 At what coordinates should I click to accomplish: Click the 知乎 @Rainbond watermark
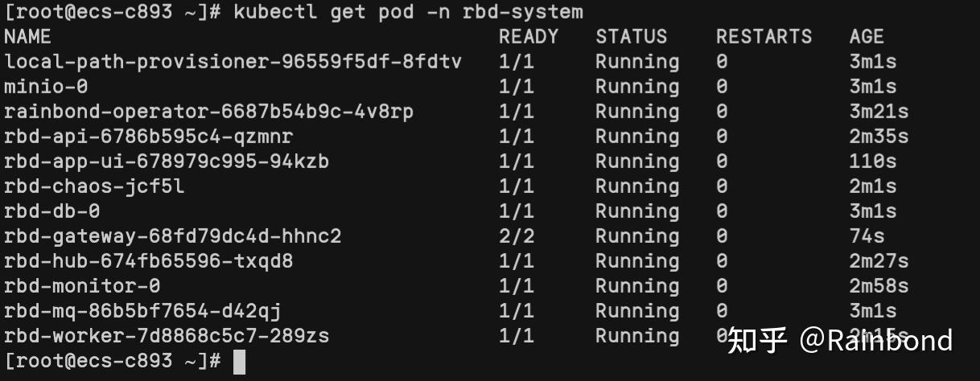click(x=839, y=341)
